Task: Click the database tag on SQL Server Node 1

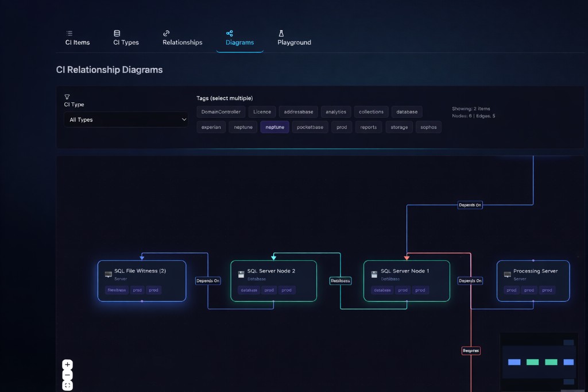Action: pos(382,290)
